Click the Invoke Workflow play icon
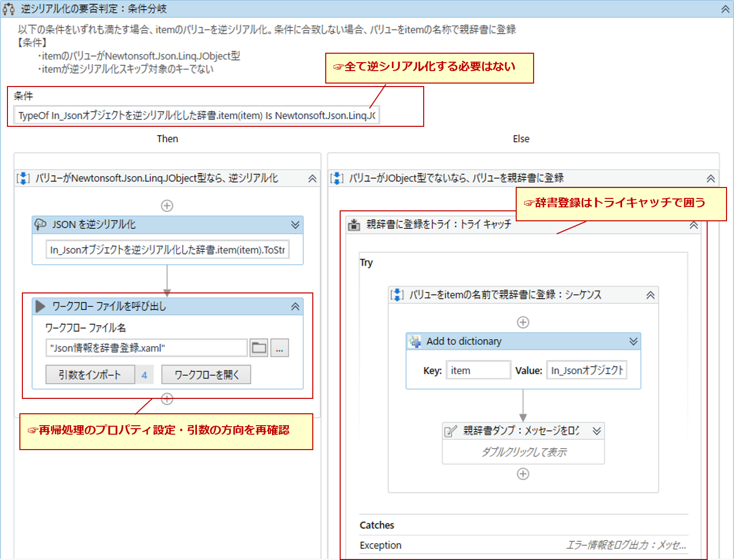Image resolution: width=734 pixels, height=560 pixels. tap(41, 306)
